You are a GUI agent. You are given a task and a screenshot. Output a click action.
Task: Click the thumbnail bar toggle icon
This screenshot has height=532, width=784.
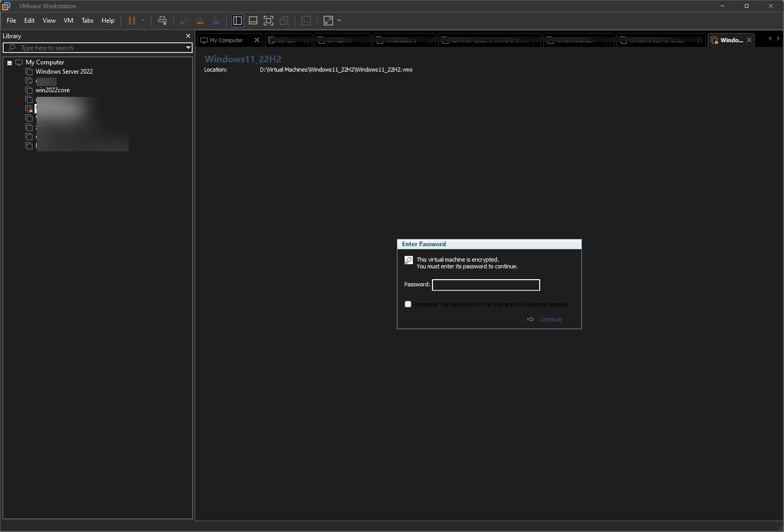[x=253, y=21]
